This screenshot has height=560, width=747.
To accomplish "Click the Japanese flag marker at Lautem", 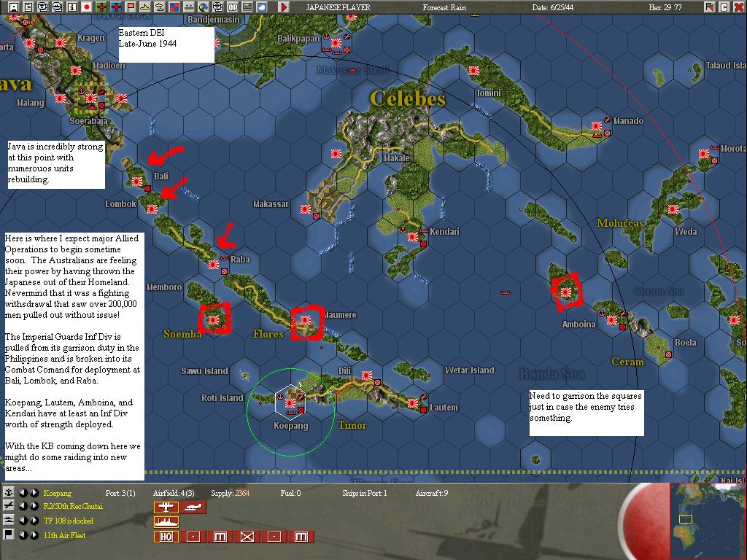I will click(x=413, y=402).
